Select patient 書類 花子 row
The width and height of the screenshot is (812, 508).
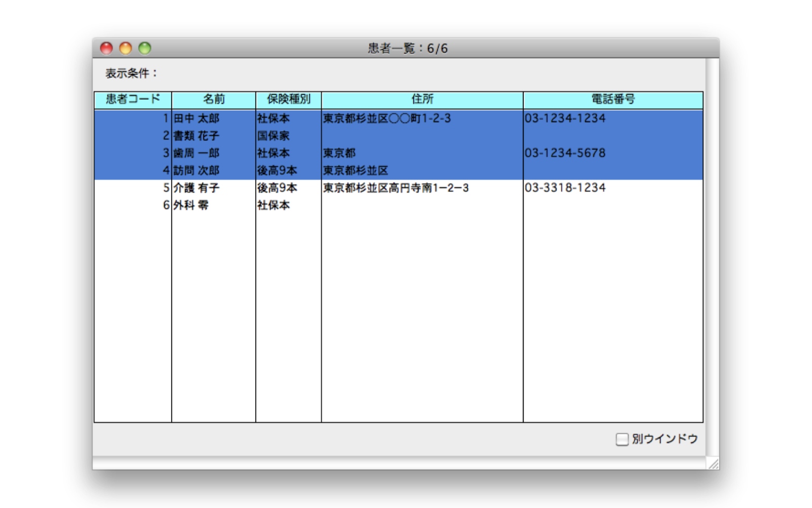pyautogui.click(x=196, y=136)
